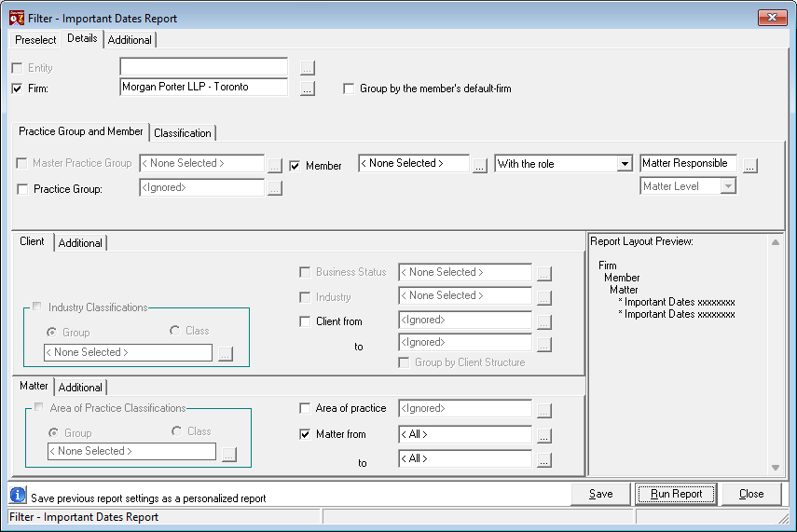Select Group radio under Industry Classifications

[51, 333]
